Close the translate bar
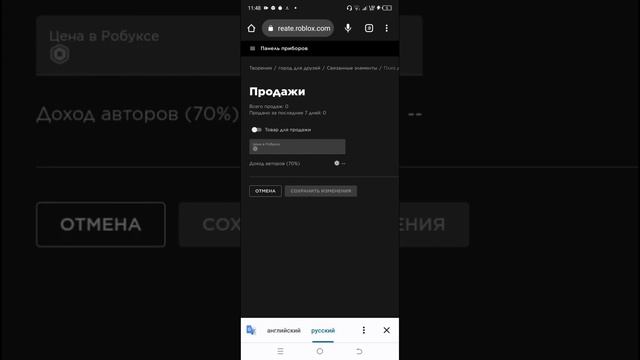 tap(387, 330)
